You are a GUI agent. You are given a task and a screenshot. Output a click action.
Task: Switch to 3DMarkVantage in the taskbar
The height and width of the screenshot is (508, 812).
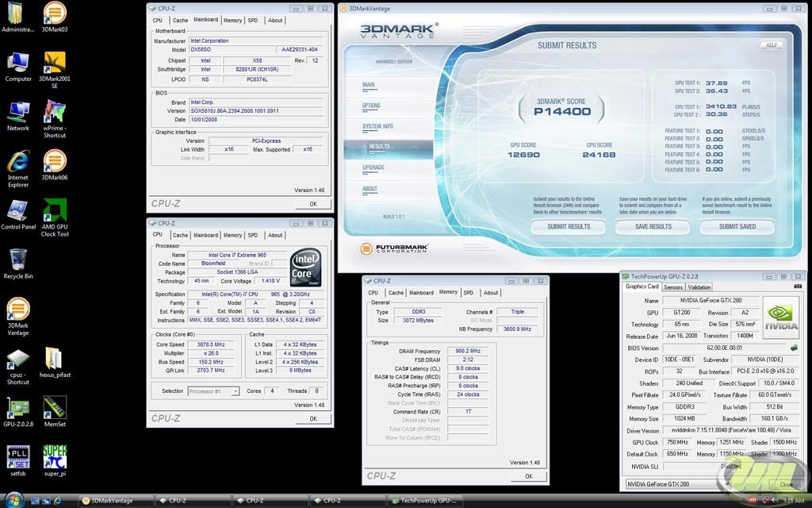(x=116, y=501)
